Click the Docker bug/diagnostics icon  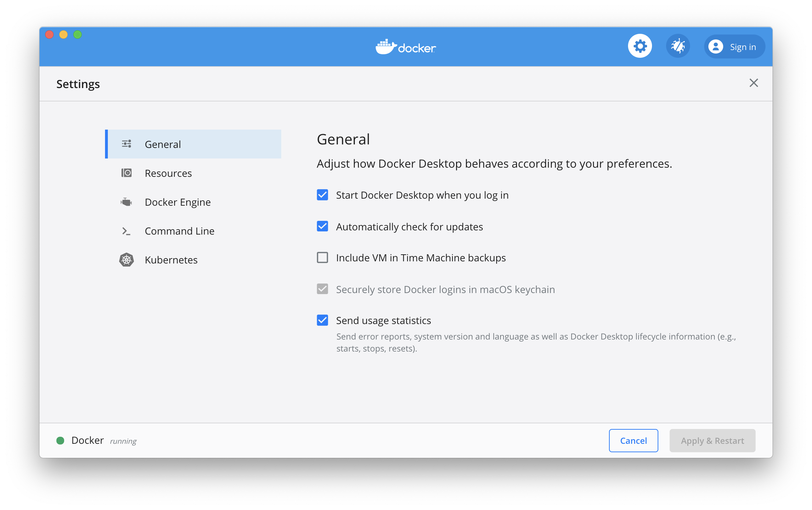pos(677,46)
